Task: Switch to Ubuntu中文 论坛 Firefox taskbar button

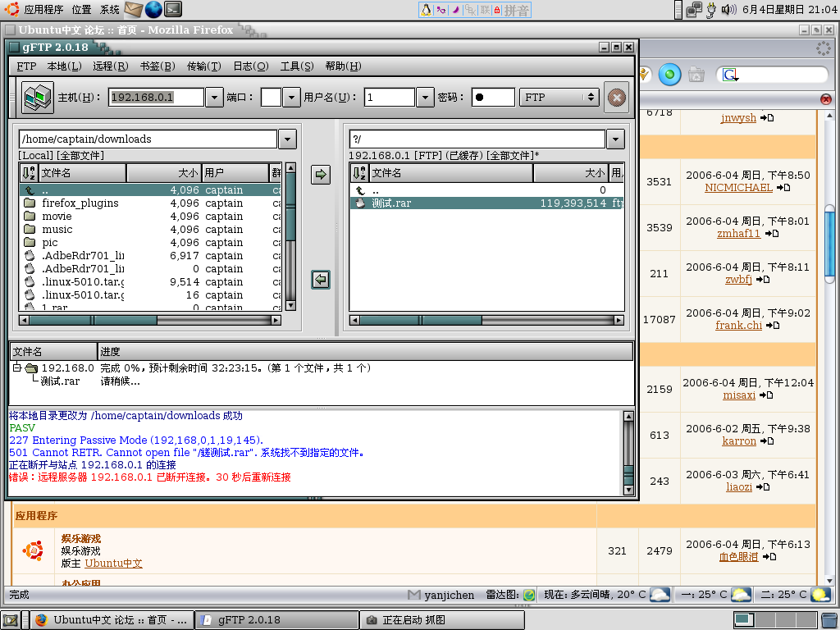Action: coord(111,620)
